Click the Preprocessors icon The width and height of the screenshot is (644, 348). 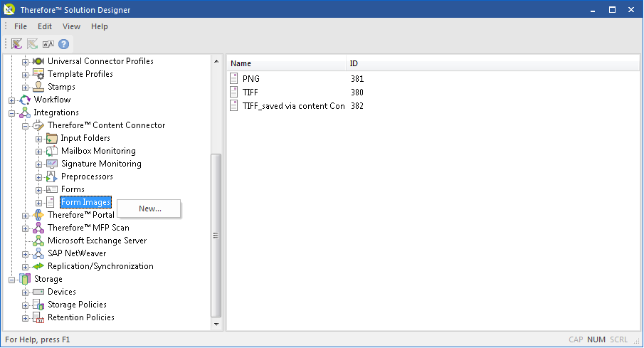tap(52, 176)
